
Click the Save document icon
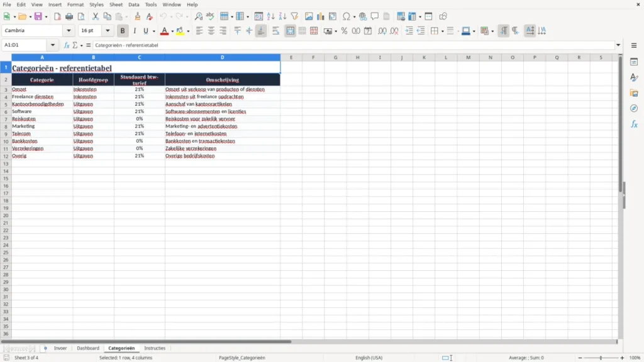[38, 16]
